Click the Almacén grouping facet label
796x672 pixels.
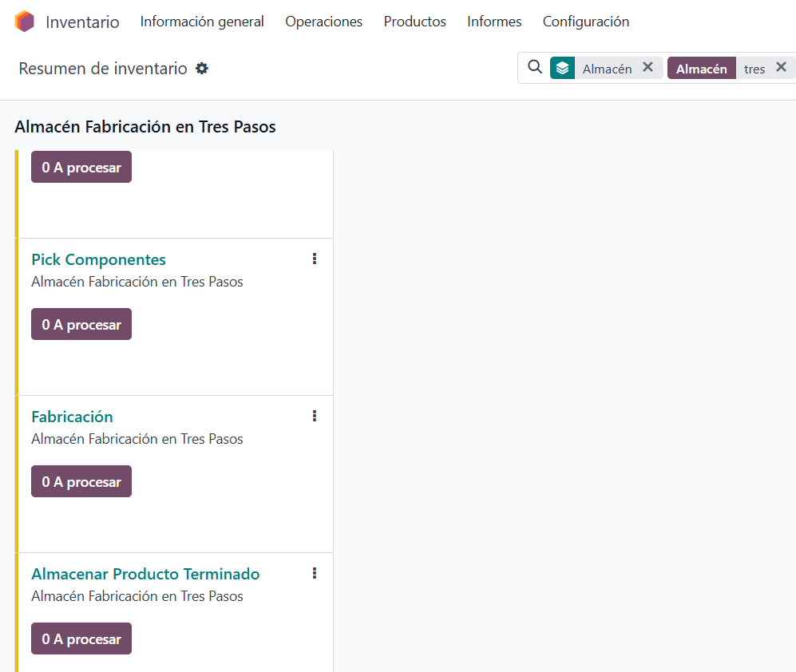(x=607, y=69)
